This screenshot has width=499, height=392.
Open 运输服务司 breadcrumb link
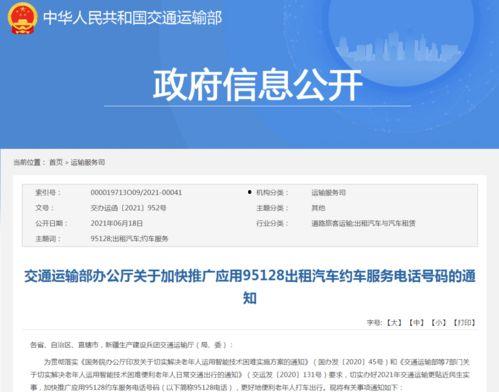[88, 162]
